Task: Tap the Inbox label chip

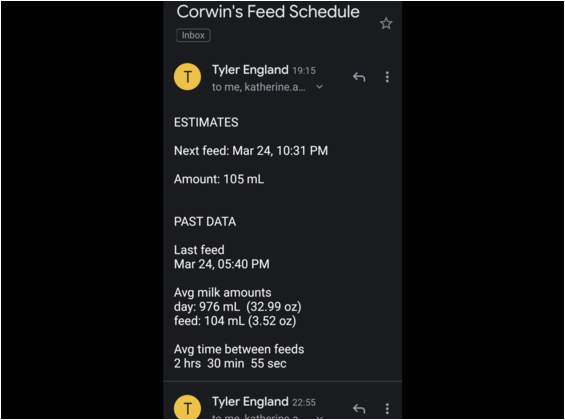Action: tap(193, 35)
